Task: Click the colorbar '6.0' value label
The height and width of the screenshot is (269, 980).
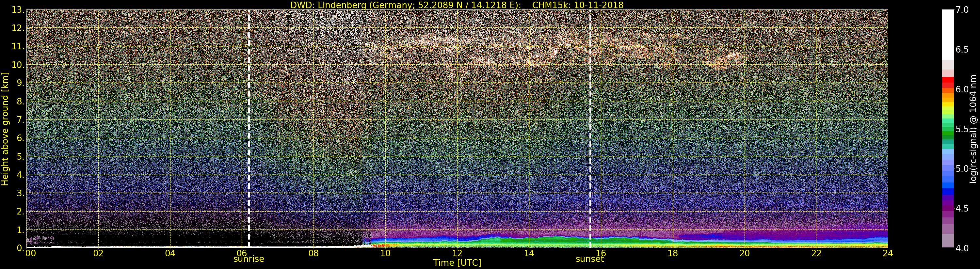Action: [962, 89]
